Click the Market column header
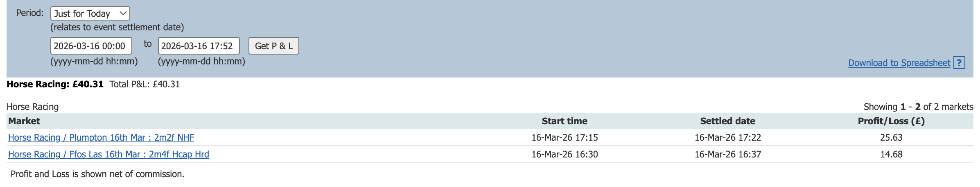 point(24,121)
